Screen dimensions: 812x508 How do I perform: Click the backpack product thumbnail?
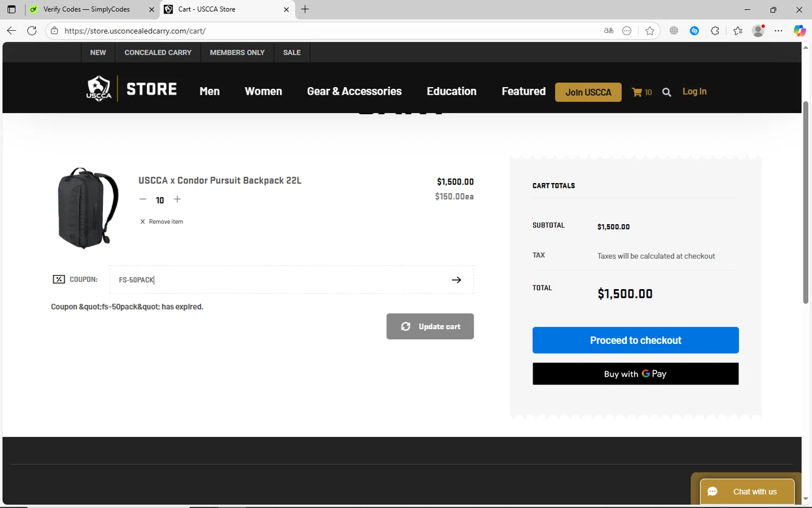click(88, 209)
